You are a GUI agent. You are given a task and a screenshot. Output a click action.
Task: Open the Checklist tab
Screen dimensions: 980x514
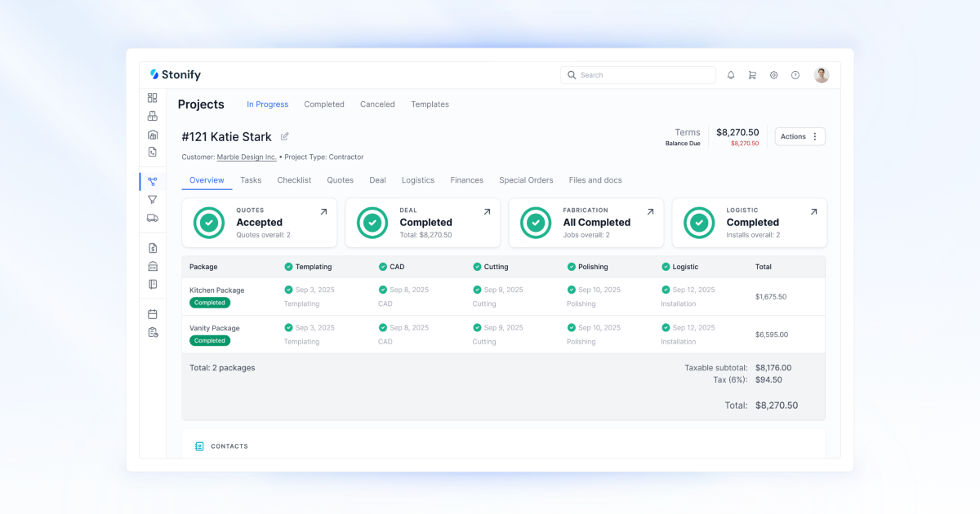[294, 180]
